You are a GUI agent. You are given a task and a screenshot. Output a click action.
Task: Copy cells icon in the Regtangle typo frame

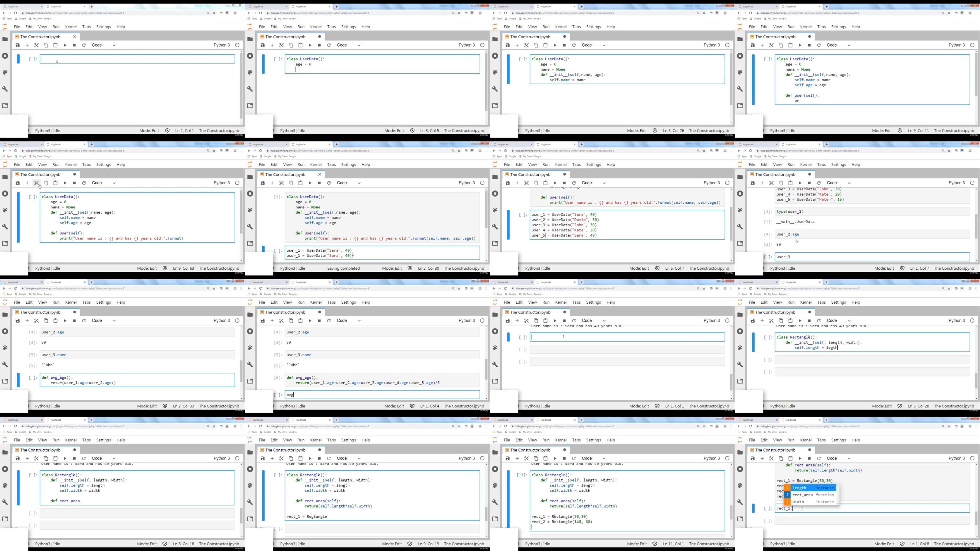tap(291, 458)
